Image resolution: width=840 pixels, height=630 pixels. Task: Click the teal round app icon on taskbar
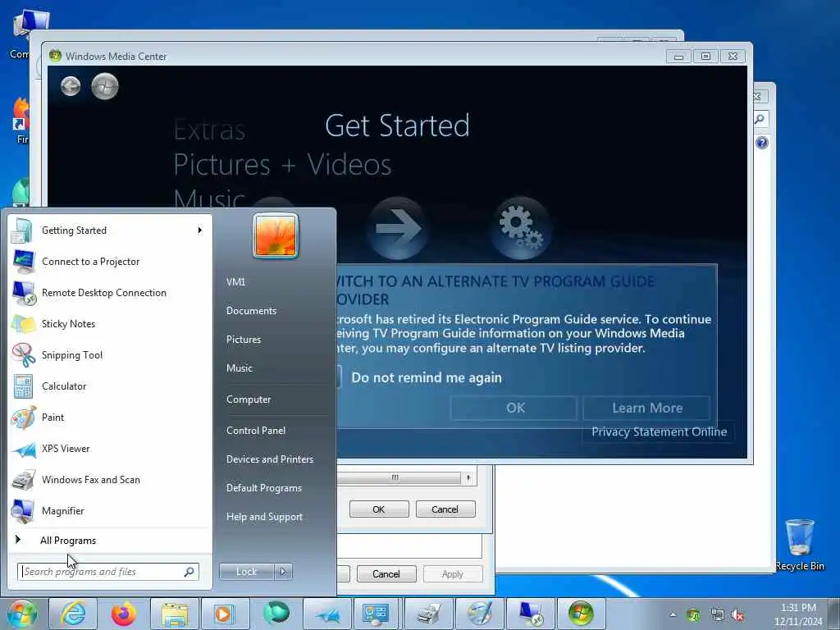(x=276, y=614)
